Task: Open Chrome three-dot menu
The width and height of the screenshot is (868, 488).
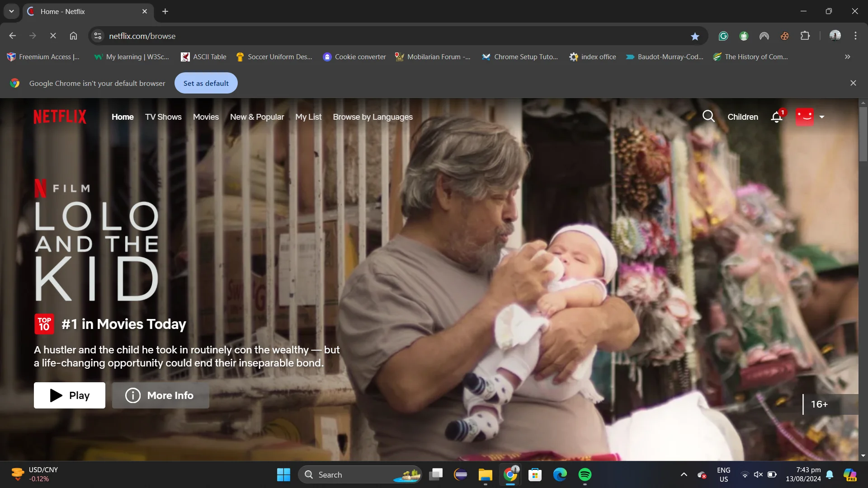Action: point(855,36)
